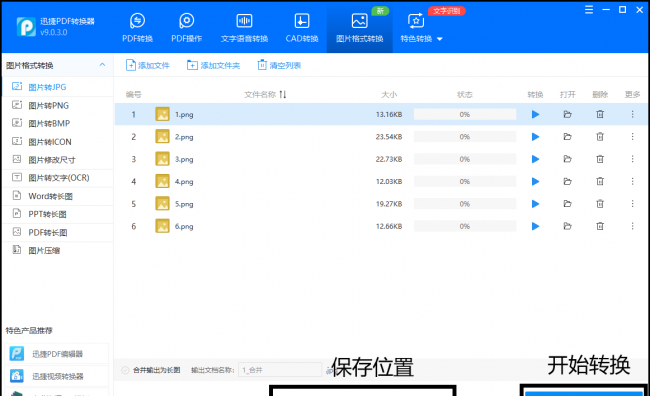Click the 1.png file thumbnail icon
Image resolution: width=650 pixels, height=396 pixels.
pos(162,114)
